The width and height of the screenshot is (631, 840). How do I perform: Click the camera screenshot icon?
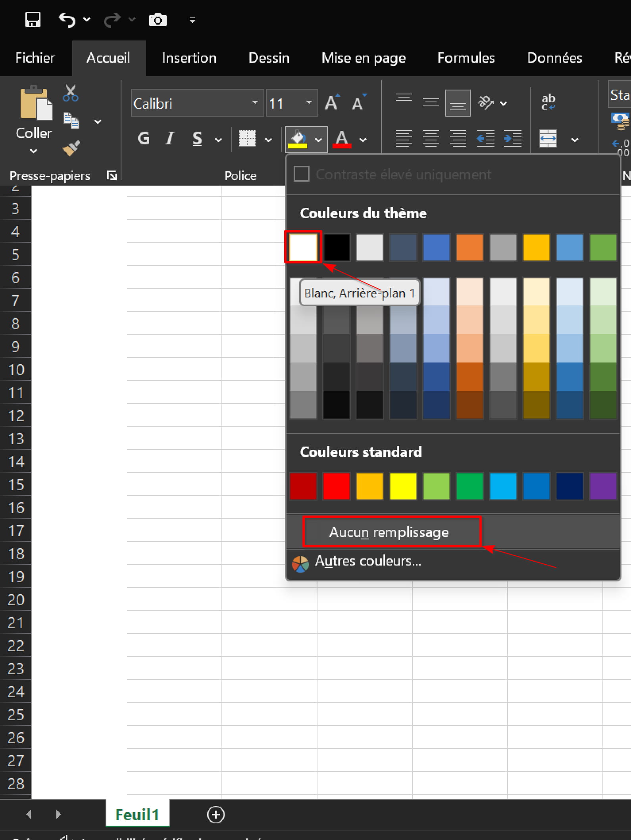coord(158,19)
